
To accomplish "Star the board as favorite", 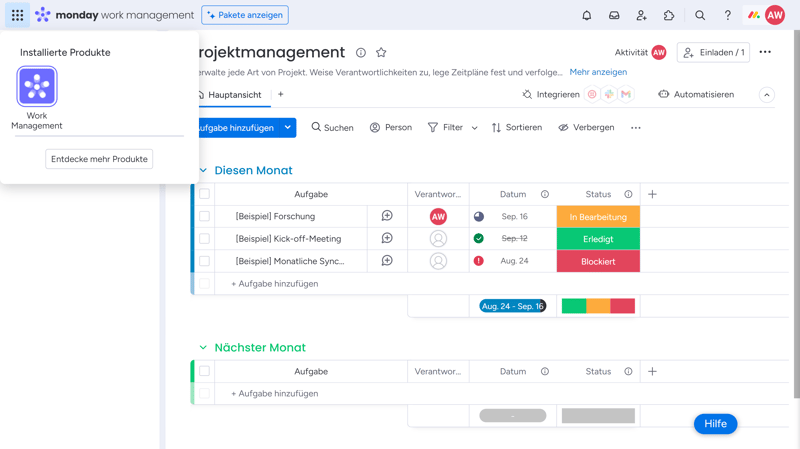I will 381,52.
